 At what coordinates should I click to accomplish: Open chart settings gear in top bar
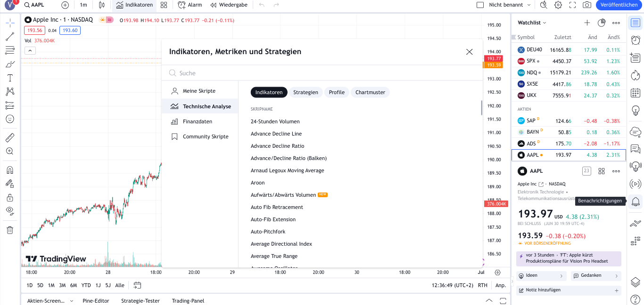pyautogui.click(x=558, y=5)
